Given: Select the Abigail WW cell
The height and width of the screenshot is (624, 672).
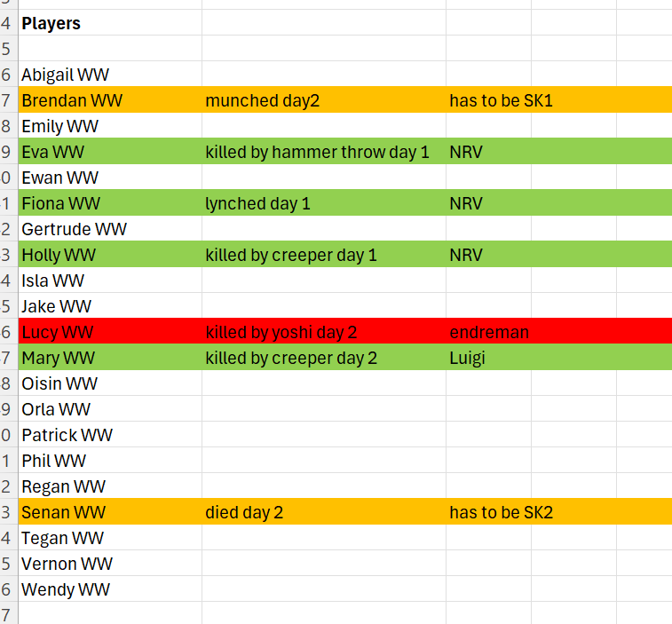Looking at the screenshot, I should click(110, 75).
